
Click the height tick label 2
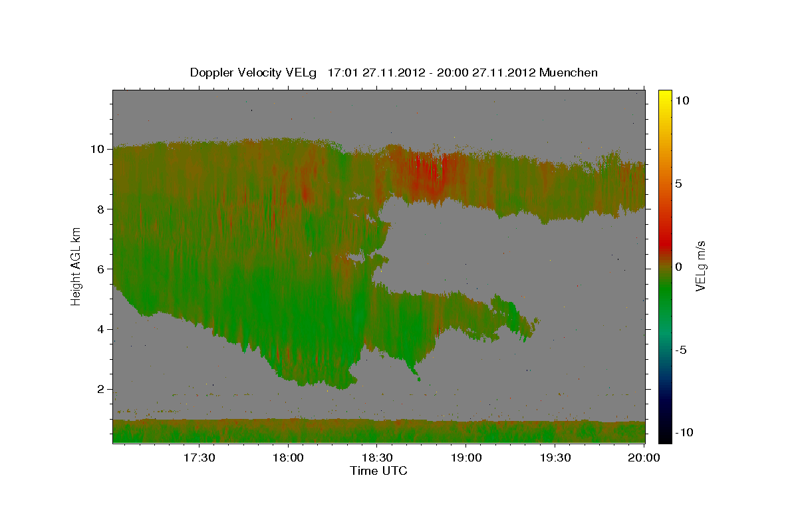pos(101,389)
